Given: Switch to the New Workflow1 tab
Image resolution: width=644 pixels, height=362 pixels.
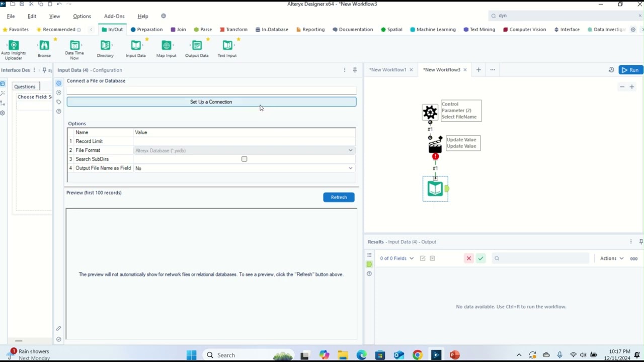Looking at the screenshot, I should 387,70.
